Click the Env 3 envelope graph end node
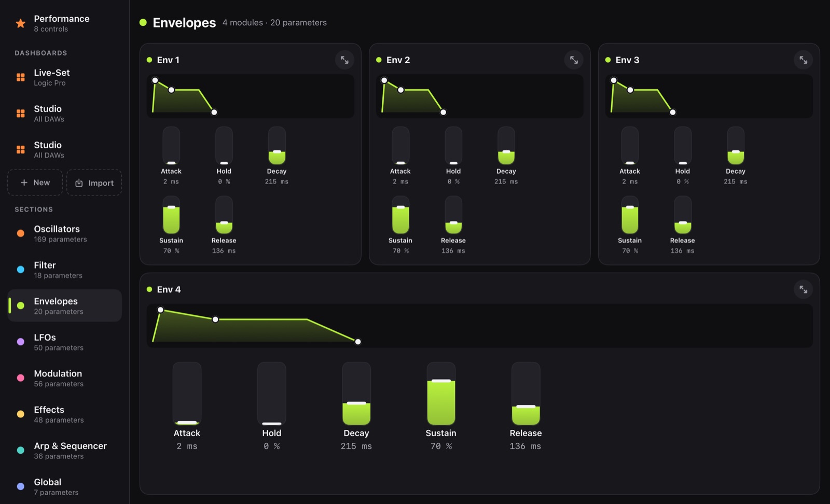 pos(673,112)
